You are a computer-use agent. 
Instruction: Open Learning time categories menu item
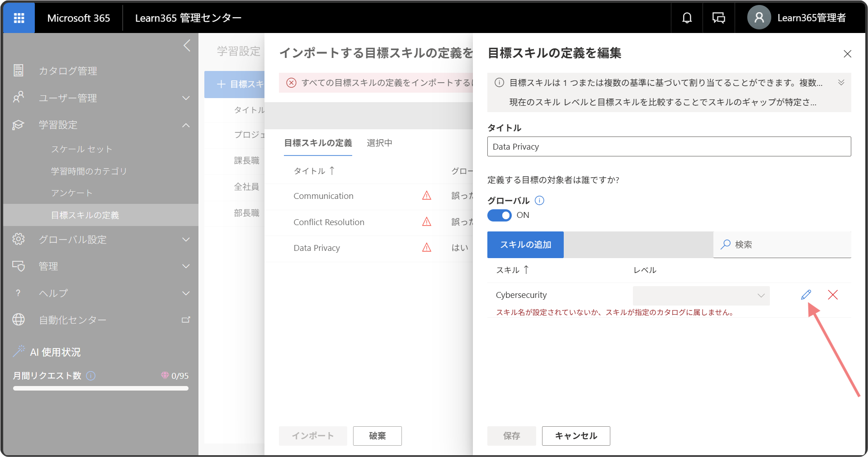coord(89,171)
